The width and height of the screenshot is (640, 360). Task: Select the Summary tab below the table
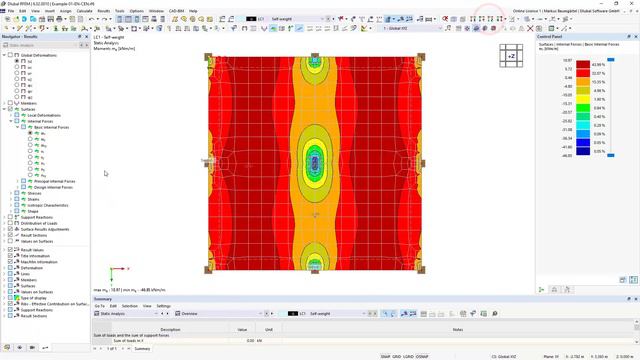142,349
